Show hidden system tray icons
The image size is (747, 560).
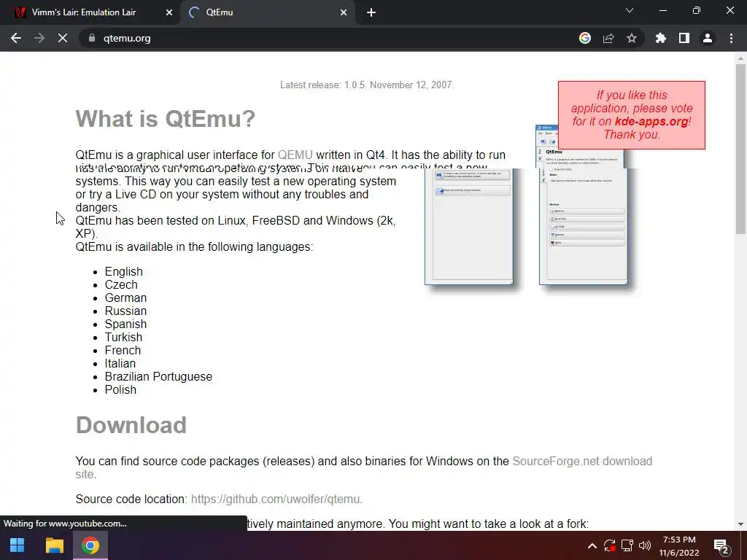[592, 545]
